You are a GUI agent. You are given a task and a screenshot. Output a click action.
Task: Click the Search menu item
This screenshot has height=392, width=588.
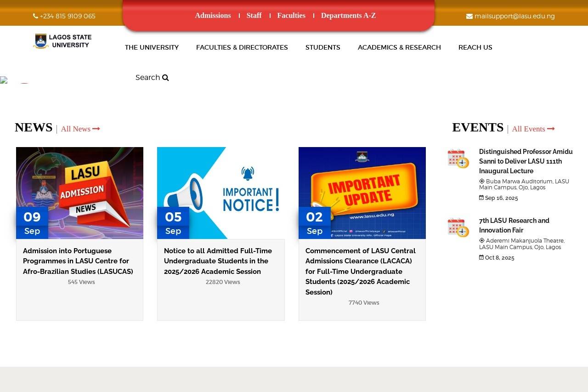click(x=152, y=78)
